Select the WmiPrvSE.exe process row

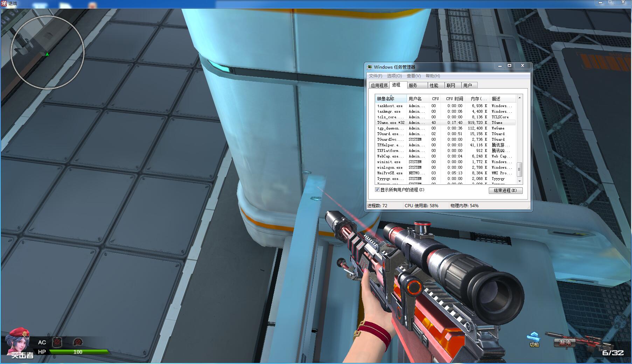pyautogui.click(x=445, y=173)
